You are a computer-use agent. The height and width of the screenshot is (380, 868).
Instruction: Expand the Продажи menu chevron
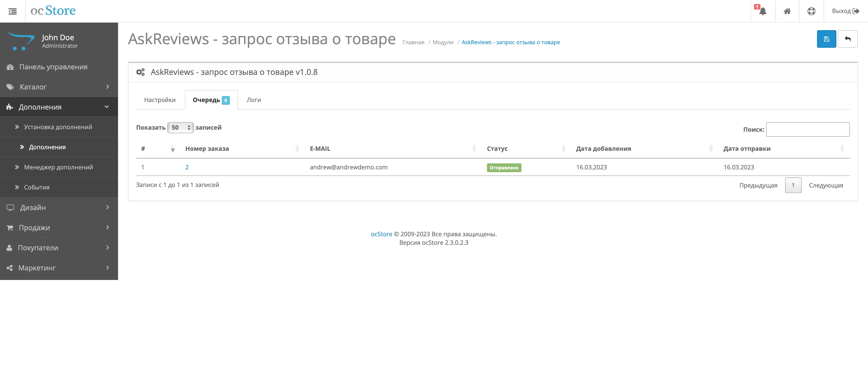tap(107, 227)
